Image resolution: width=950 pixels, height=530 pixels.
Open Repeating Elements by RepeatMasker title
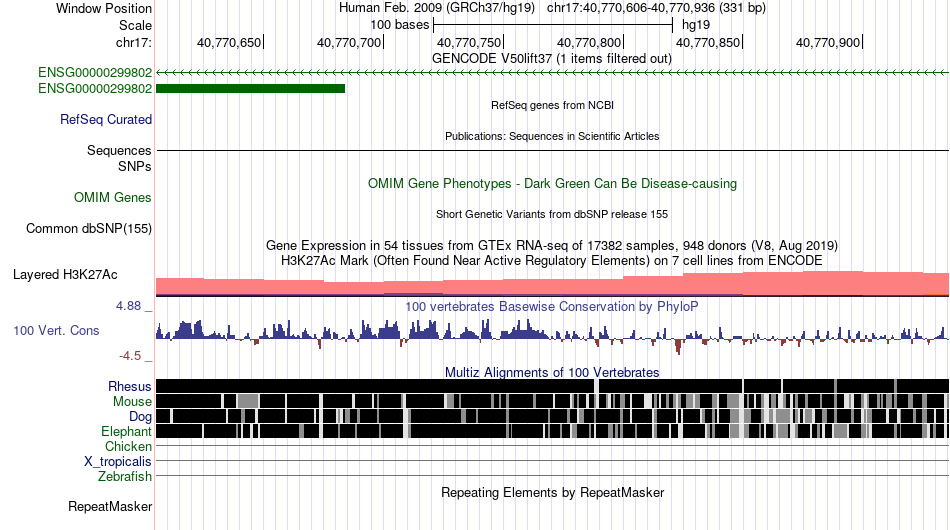pyautogui.click(x=552, y=492)
